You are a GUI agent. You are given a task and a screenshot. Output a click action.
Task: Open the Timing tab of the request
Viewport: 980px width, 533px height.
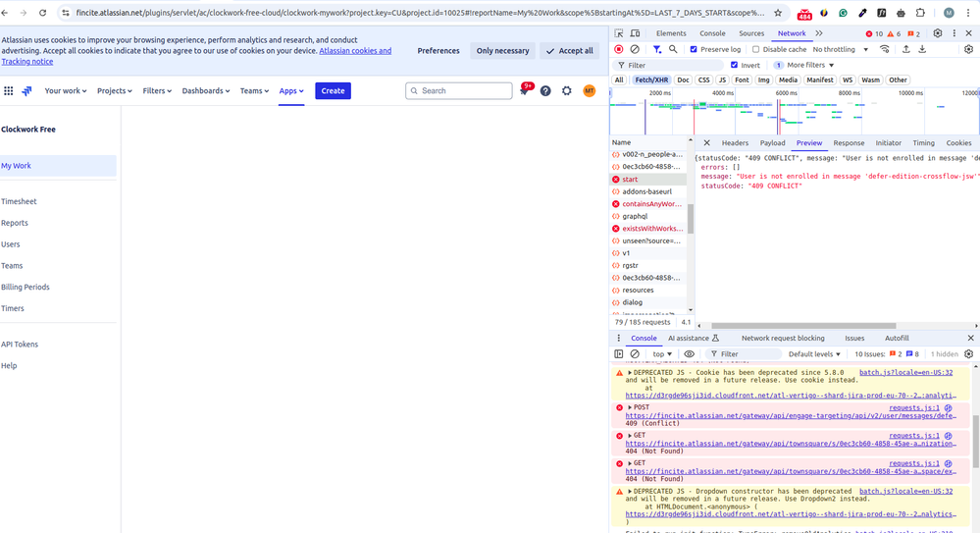923,142
